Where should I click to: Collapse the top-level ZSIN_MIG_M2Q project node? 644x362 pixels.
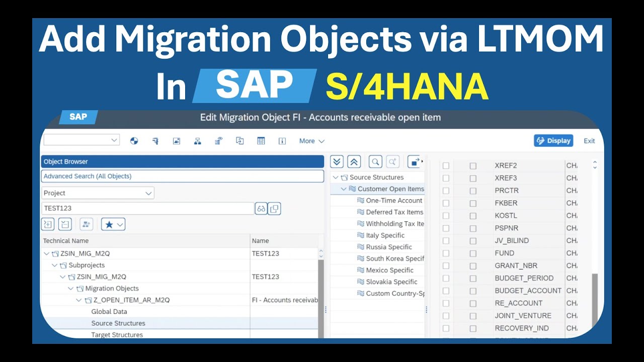[47, 254]
